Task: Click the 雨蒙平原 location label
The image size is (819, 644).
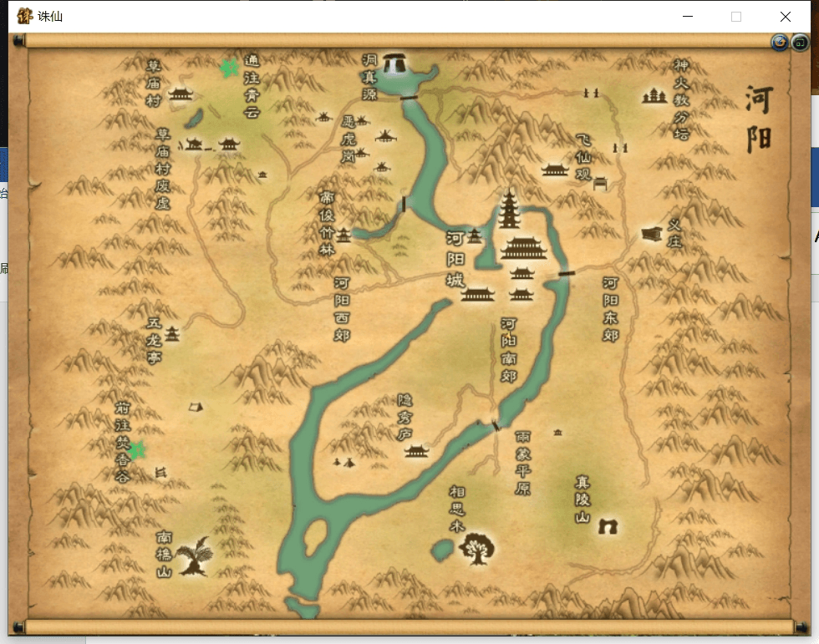Action: [524, 463]
